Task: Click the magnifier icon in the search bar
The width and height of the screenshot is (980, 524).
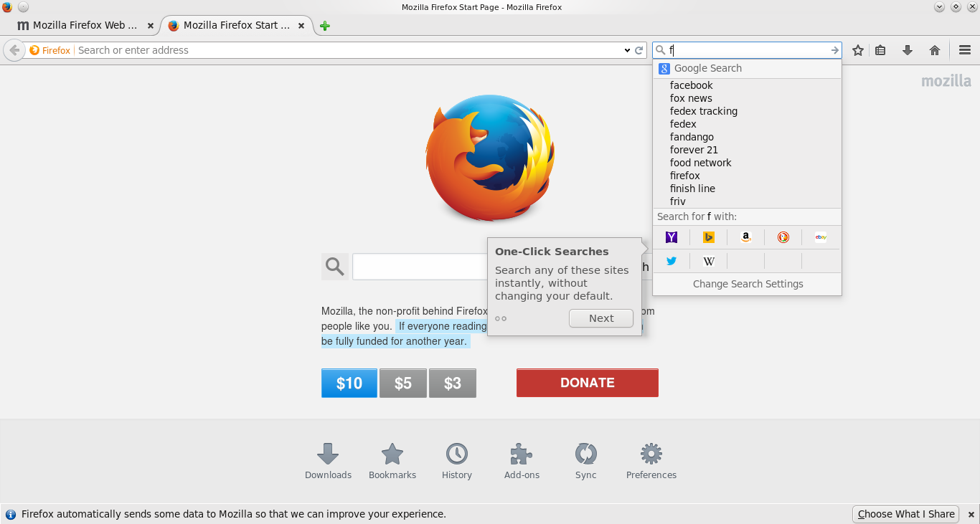Action: pyautogui.click(x=661, y=50)
